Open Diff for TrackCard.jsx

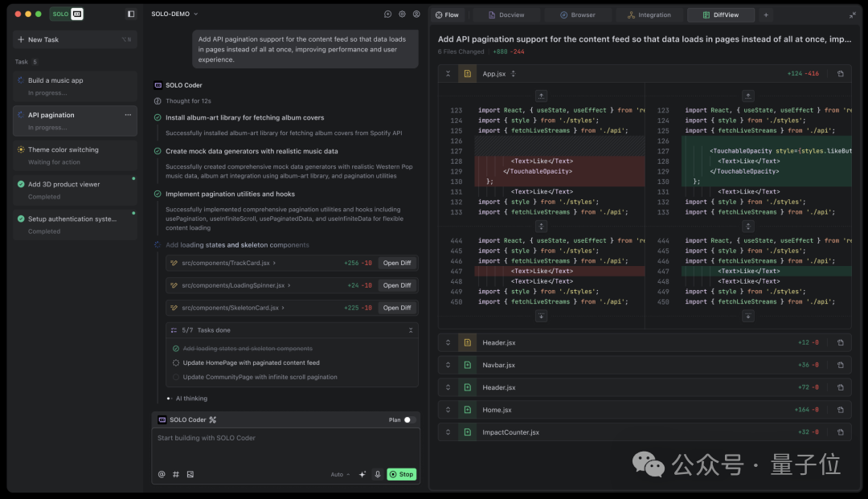(x=397, y=263)
